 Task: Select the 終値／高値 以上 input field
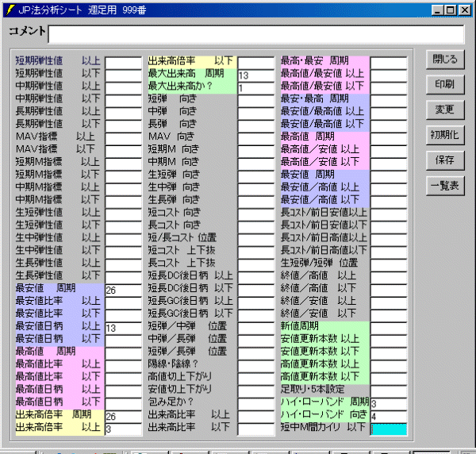click(389, 278)
